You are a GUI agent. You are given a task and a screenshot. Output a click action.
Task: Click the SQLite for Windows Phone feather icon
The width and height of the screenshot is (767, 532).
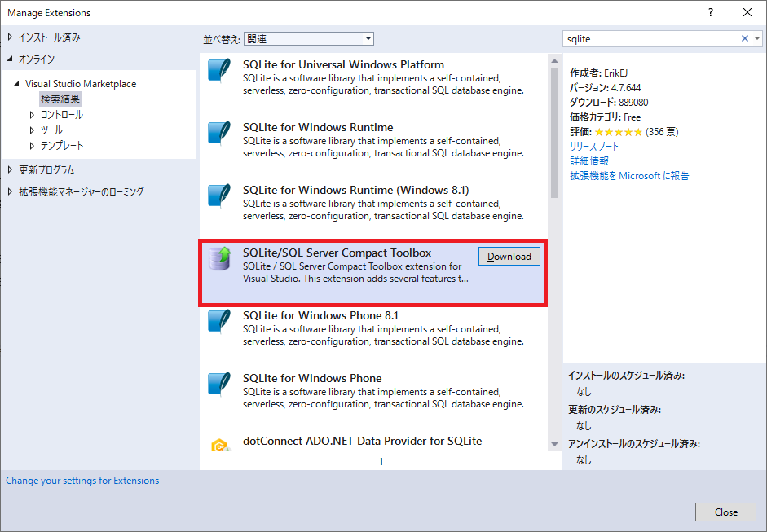click(218, 384)
